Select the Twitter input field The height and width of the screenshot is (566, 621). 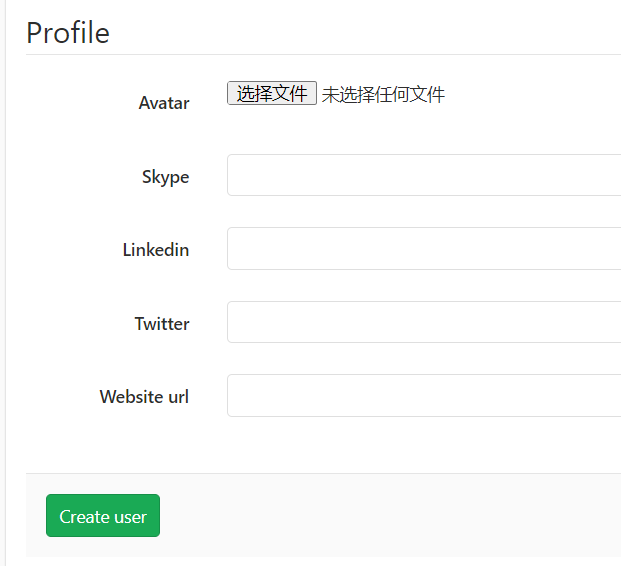[x=424, y=322]
